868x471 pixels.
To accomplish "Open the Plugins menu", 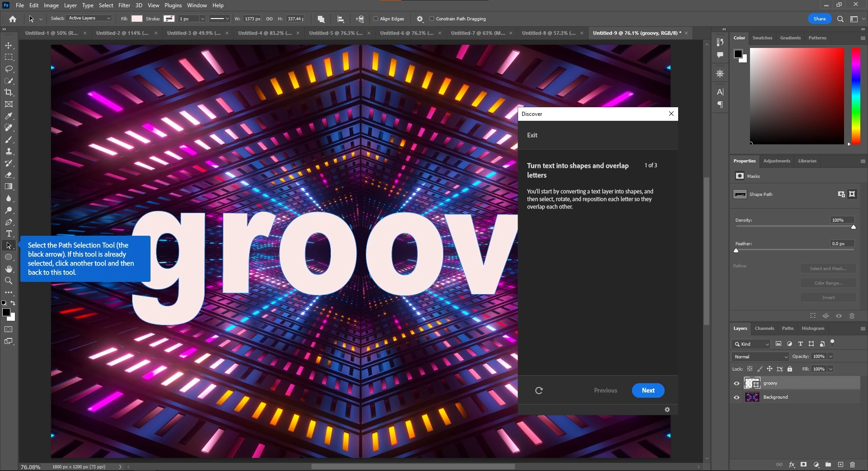I will click(x=173, y=5).
